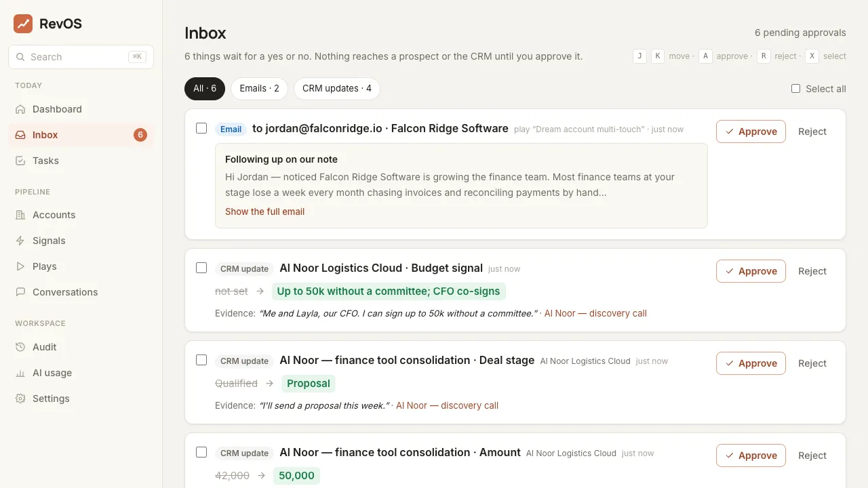The image size is (868, 488).
Task: Click the A approve shortcut key
Action: (706, 56)
